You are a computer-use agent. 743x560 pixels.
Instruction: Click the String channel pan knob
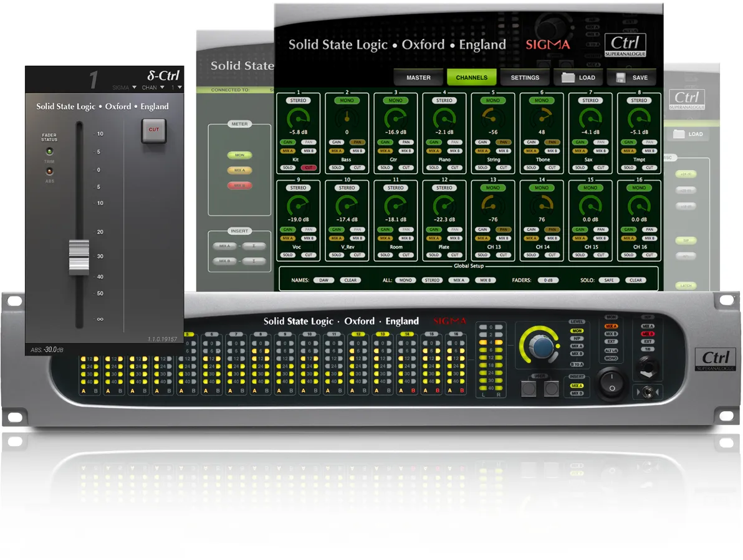tap(493, 117)
